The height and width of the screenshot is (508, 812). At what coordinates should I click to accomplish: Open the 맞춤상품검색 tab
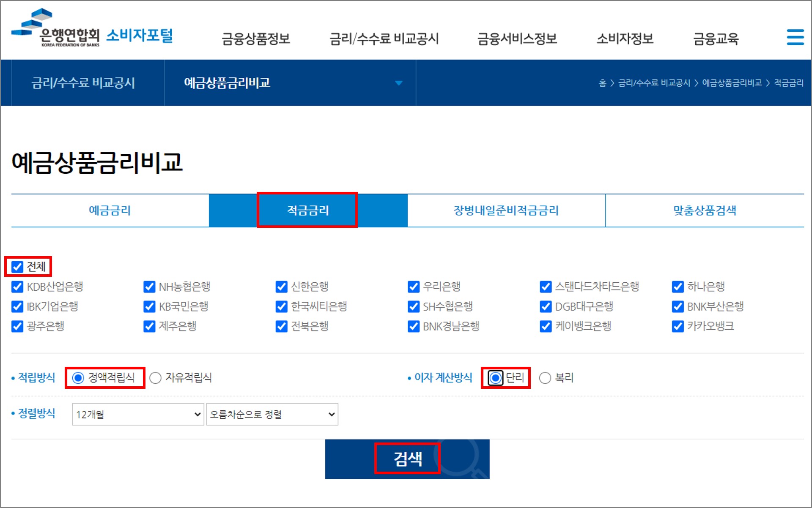pyautogui.click(x=705, y=210)
